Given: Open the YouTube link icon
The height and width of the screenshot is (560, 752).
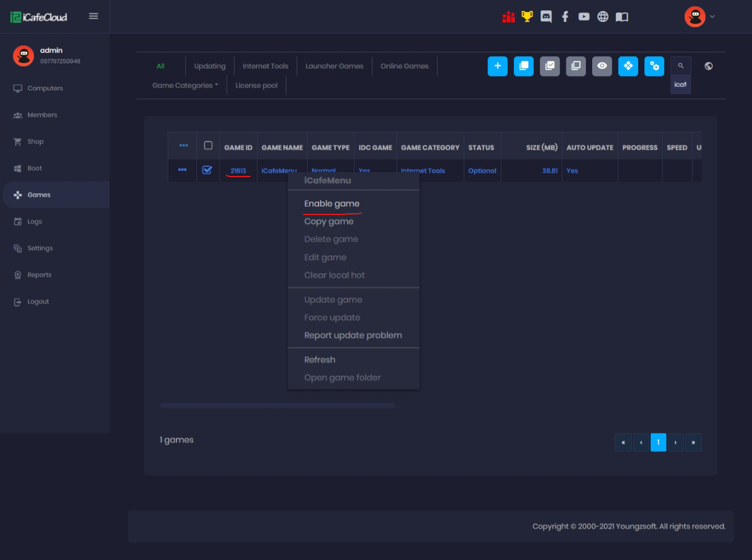Looking at the screenshot, I should click(584, 17).
